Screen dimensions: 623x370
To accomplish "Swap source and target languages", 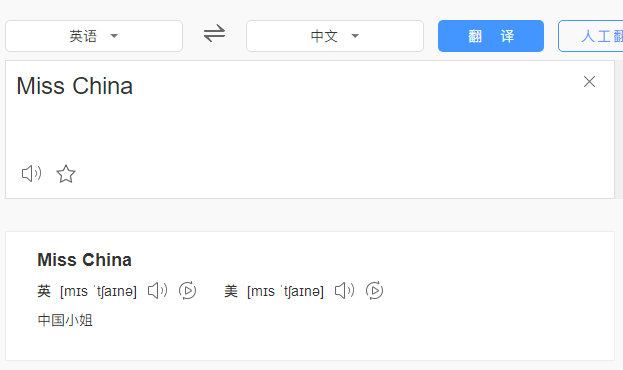I will 214,34.
